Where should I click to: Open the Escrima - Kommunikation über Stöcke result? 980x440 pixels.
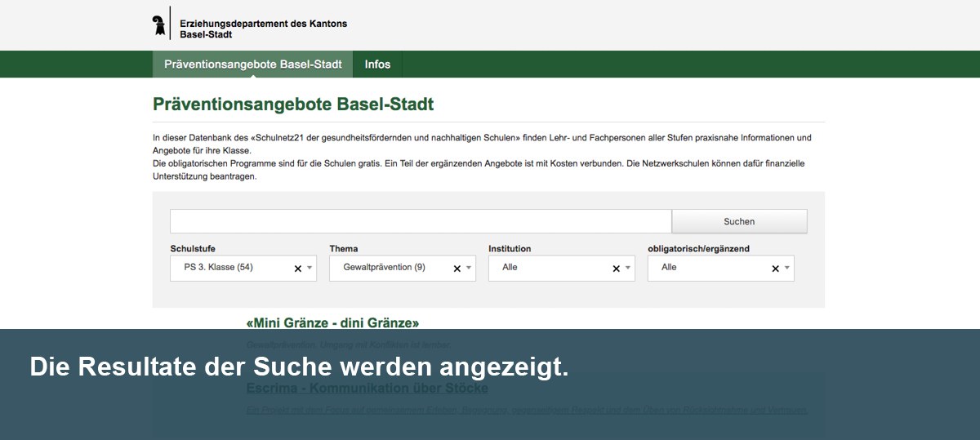(367, 388)
